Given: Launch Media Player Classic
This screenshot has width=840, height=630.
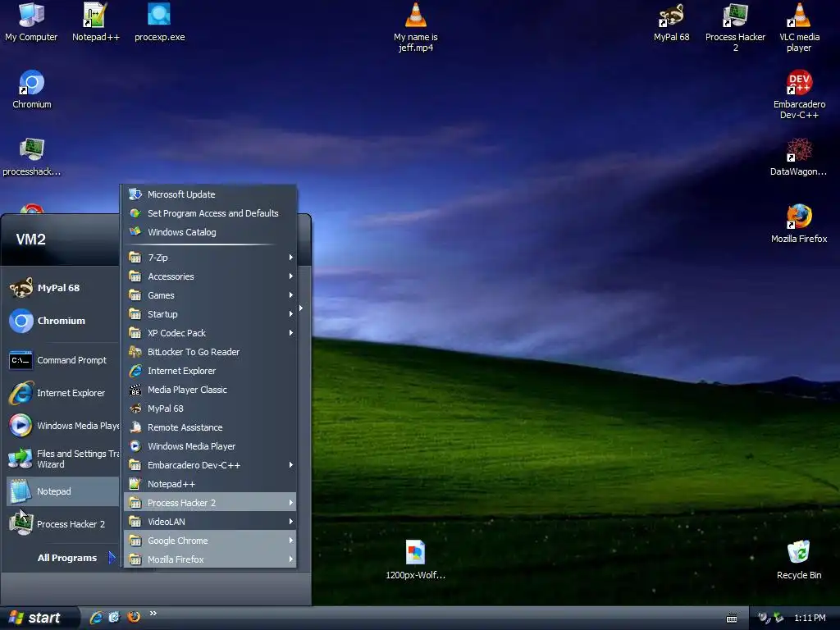Looking at the screenshot, I should tap(210, 390).
